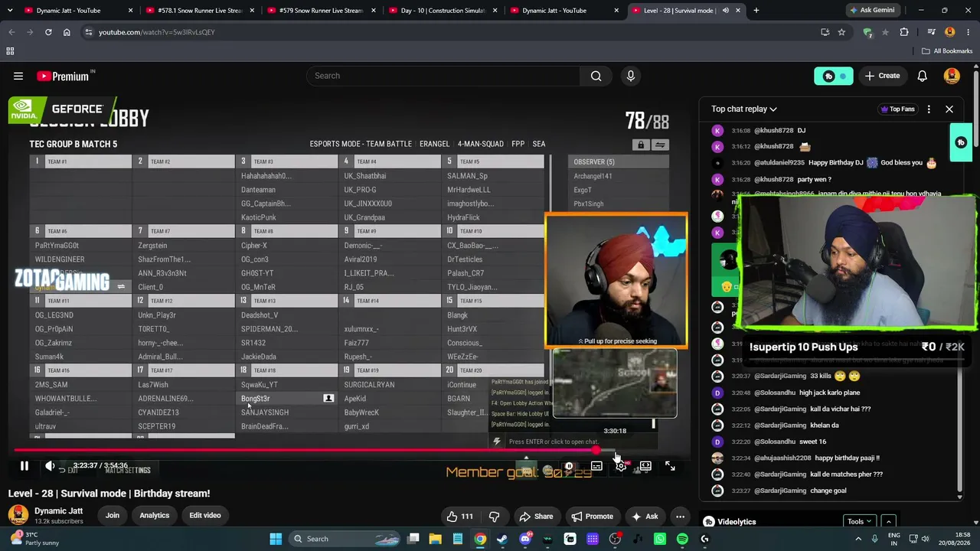Mute the video volume
Screen dimensions: 980x551
pos(51,465)
